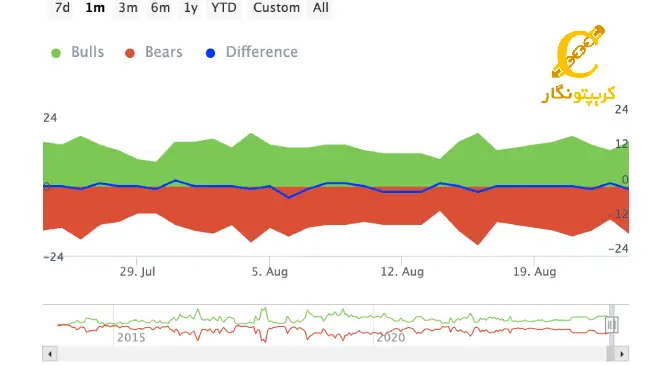
Task: Switch to 6m range view
Action: [x=160, y=8]
